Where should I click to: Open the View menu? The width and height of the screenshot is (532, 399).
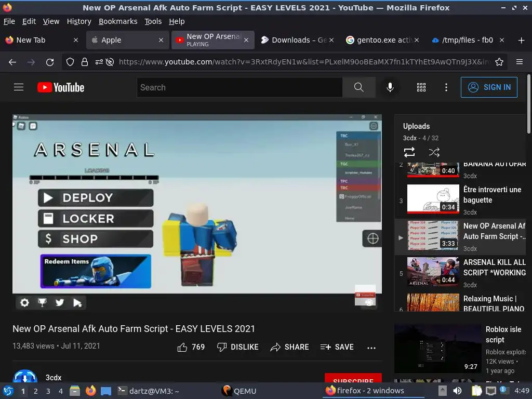point(51,21)
